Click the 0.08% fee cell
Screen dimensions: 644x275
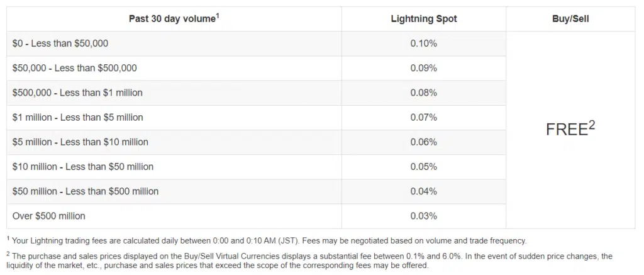424,93
